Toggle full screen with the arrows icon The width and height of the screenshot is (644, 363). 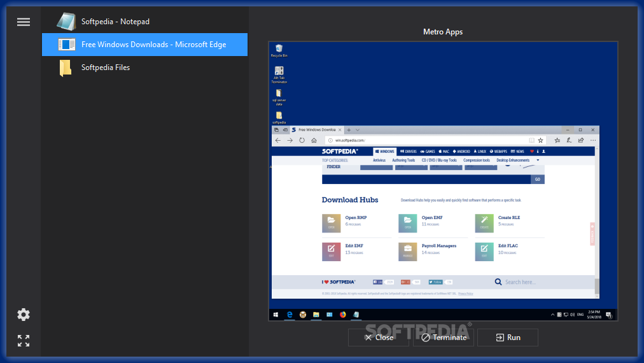(x=24, y=340)
